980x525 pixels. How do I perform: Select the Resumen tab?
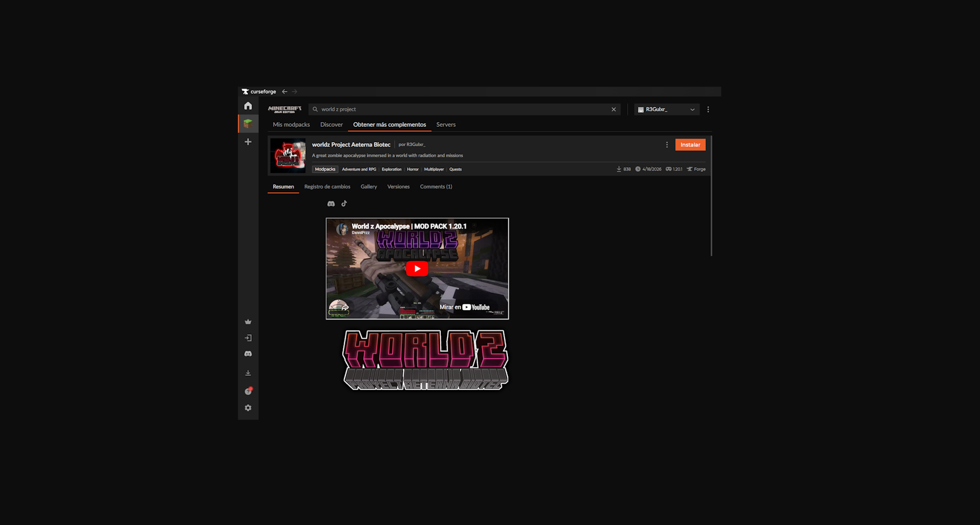click(x=283, y=187)
